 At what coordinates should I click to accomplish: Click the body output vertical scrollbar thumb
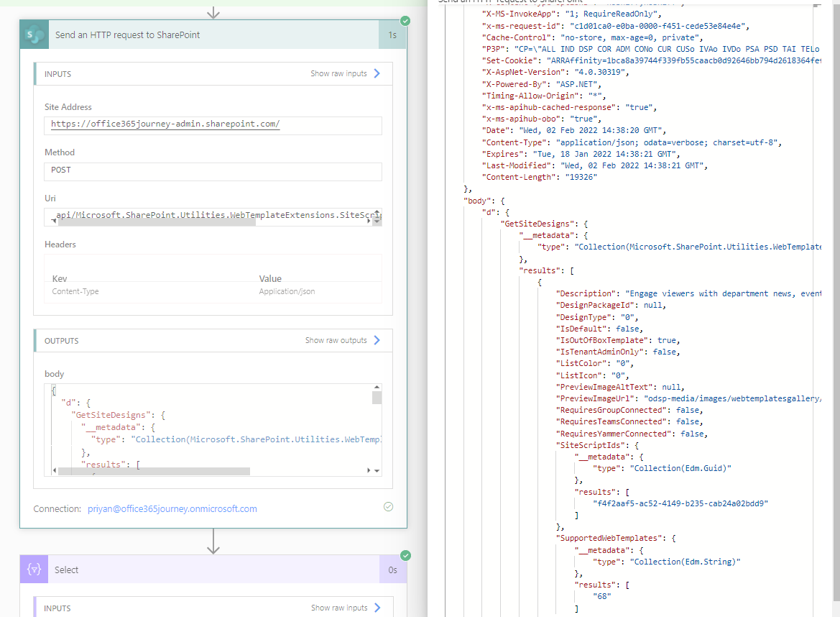(377, 398)
